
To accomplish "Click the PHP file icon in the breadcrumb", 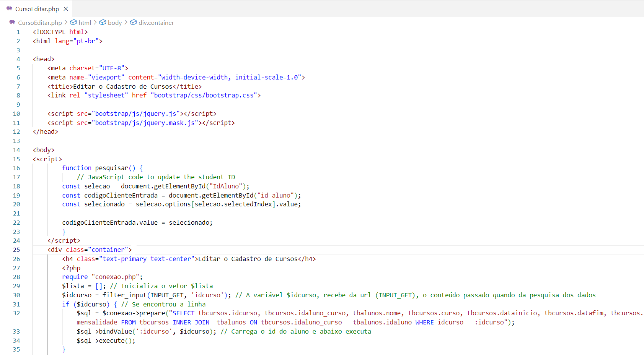I will tap(12, 23).
